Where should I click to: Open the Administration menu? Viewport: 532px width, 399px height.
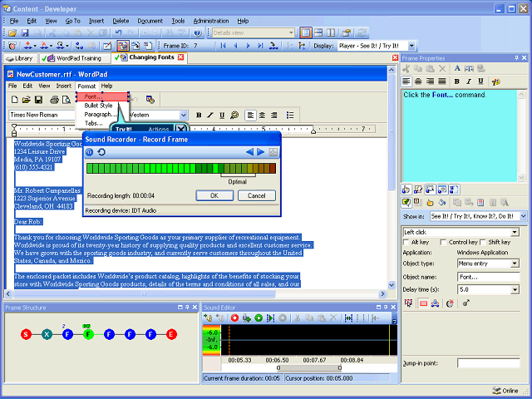211,21
